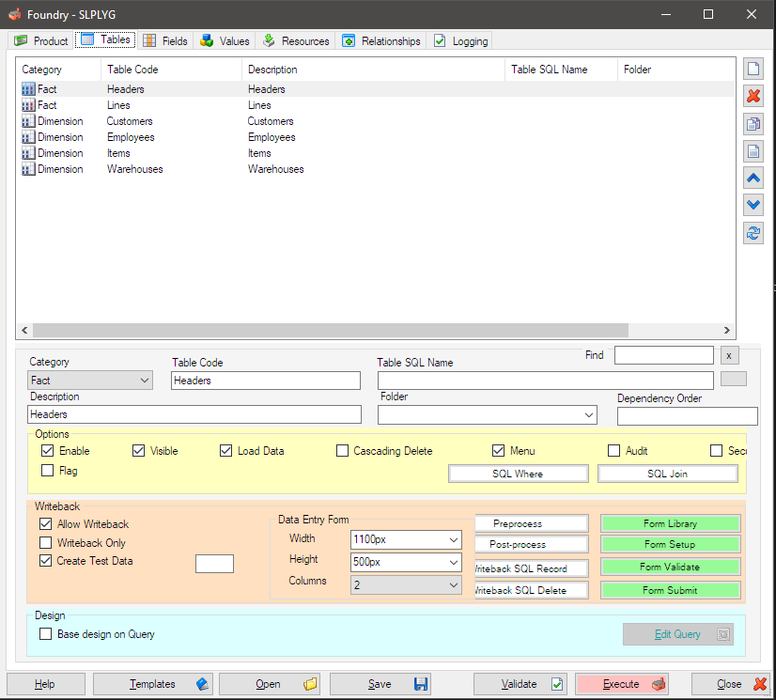Image resolution: width=776 pixels, height=700 pixels.
Task: Click the Table SQL Name input field
Action: (x=546, y=381)
